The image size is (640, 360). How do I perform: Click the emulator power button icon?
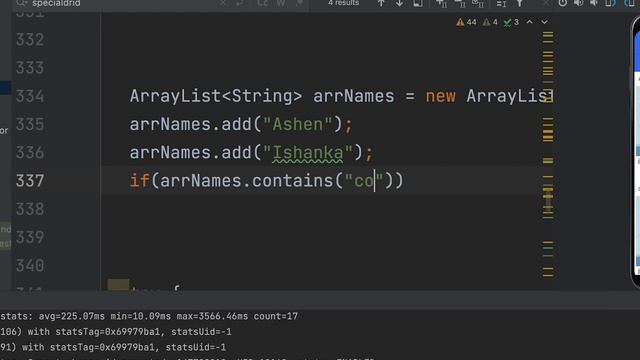click(x=562, y=3)
